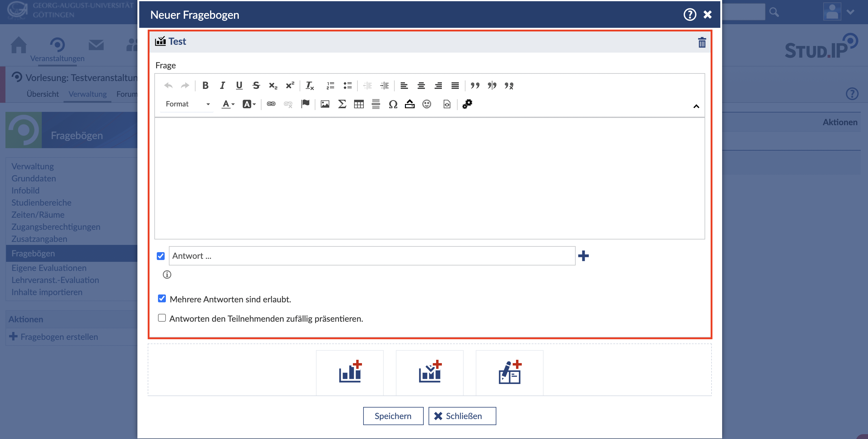Expand the background color dropdown

tap(249, 104)
